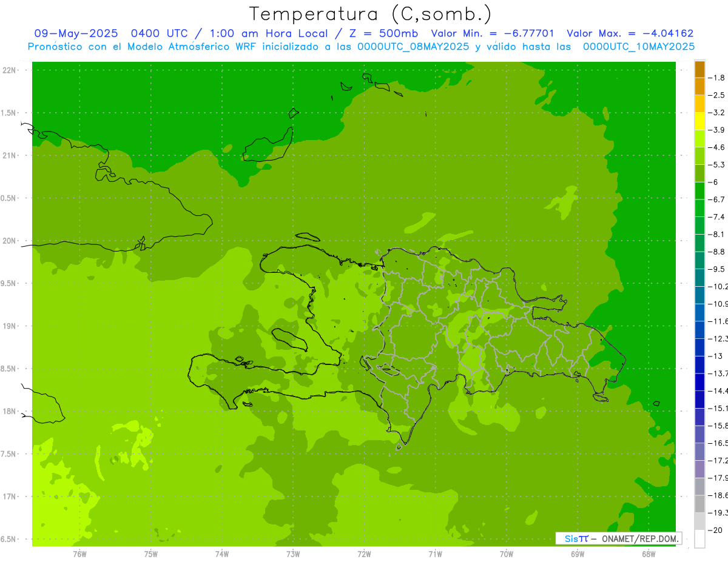This screenshot has height=562, width=728.
Task: Click the '19N' latitude label
Action: click(x=9, y=326)
